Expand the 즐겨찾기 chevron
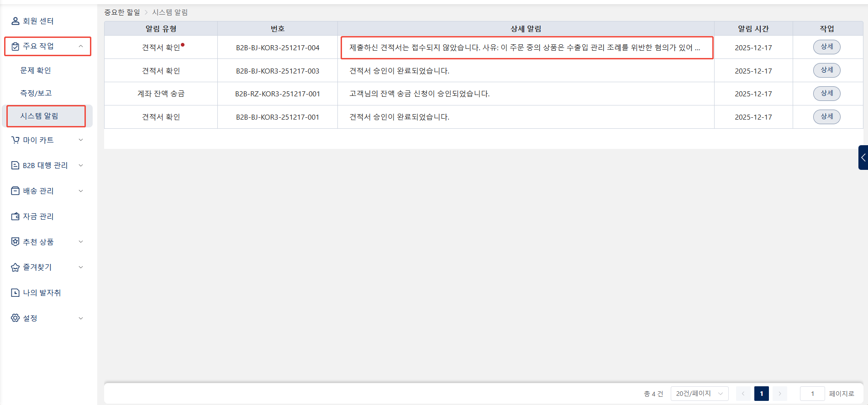868x405 pixels. click(81, 267)
